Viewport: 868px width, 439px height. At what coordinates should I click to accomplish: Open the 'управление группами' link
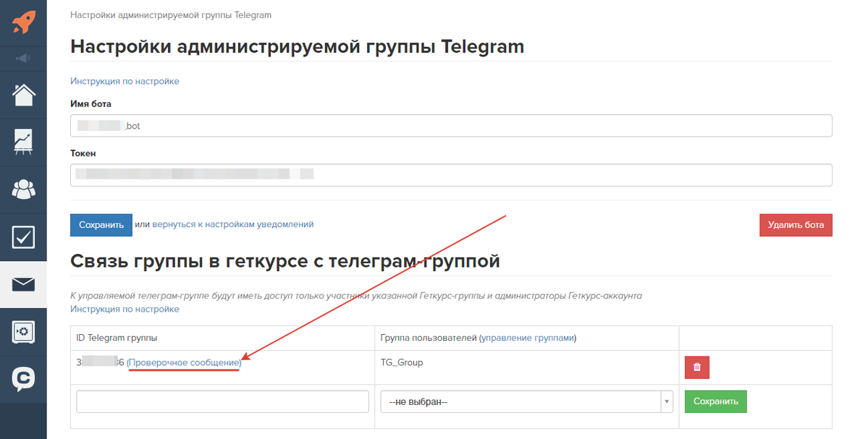click(528, 338)
